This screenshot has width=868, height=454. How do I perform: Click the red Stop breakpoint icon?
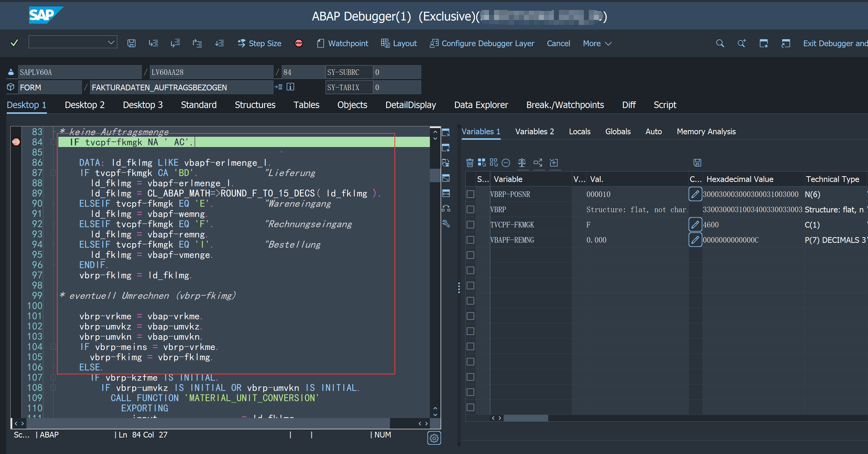(x=299, y=43)
